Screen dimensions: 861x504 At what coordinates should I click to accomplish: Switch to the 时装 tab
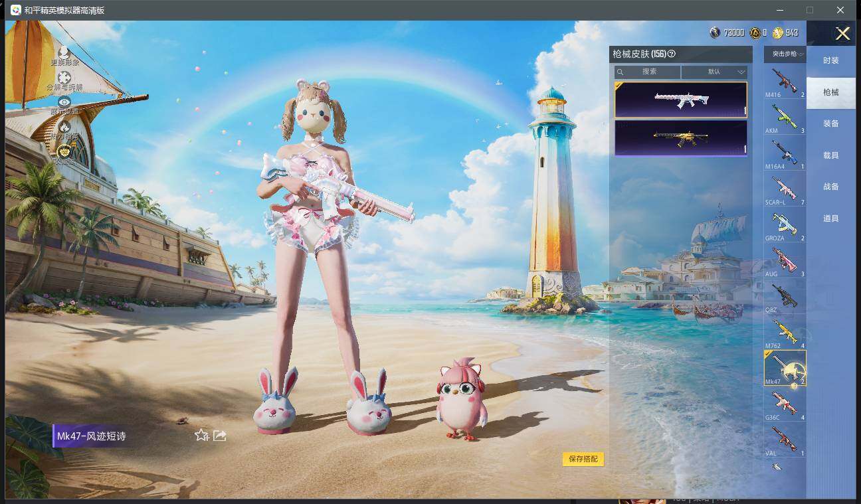point(830,60)
